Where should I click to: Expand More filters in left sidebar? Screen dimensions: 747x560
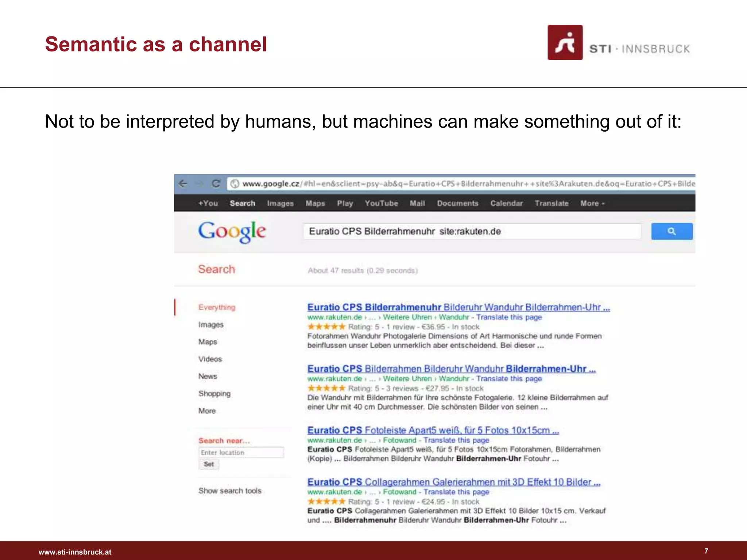point(207,411)
